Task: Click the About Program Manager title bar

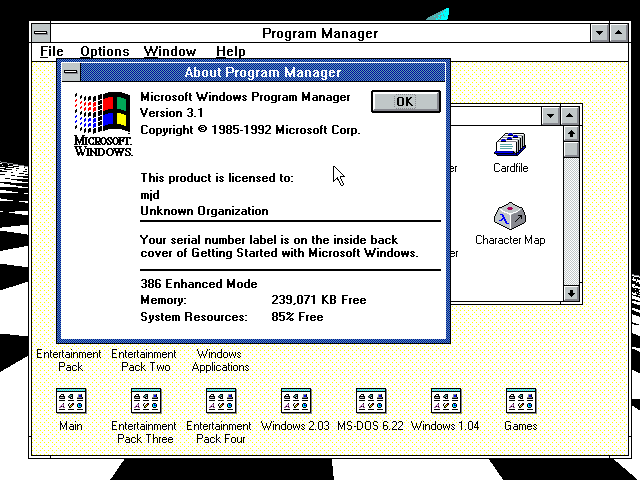Action: 262,72
